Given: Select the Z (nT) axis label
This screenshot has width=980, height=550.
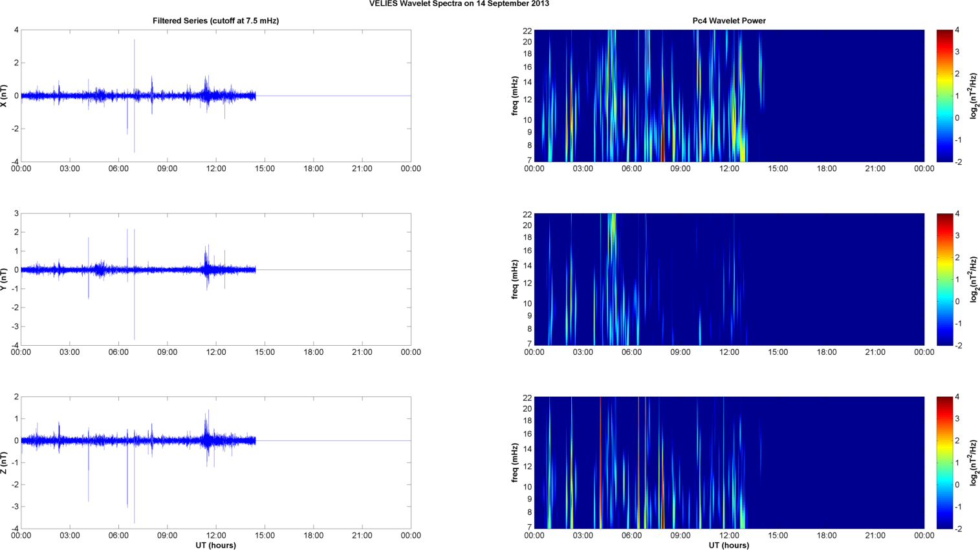Looking at the screenshot, I should click(x=5, y=463).
